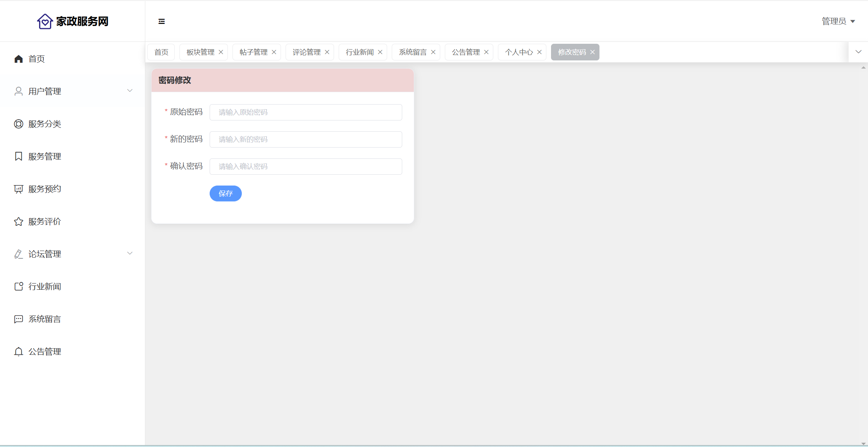Click the hamburger menu collapse icon
Image resolution: width=868 pixels, height=447 pixels.
[x=162, y=21]
